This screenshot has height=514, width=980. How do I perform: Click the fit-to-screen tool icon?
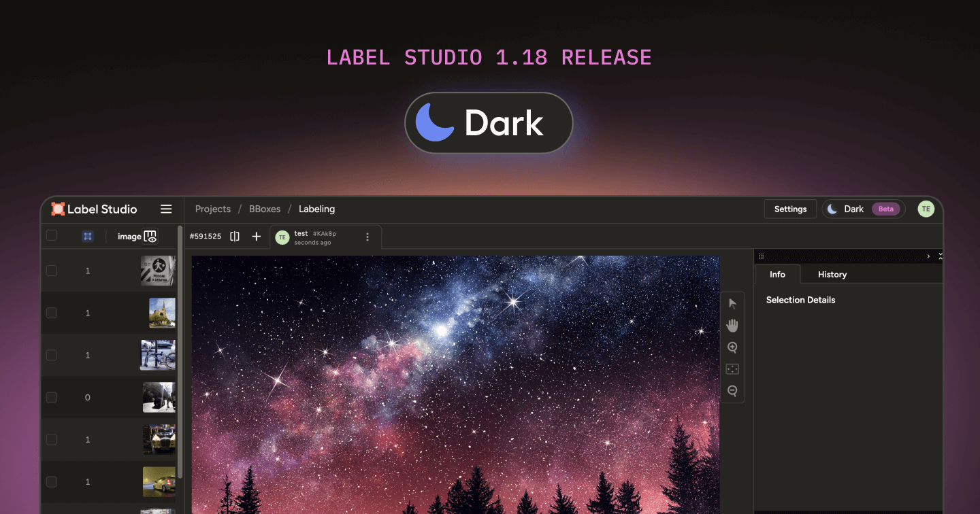click(x=732, y=369)
